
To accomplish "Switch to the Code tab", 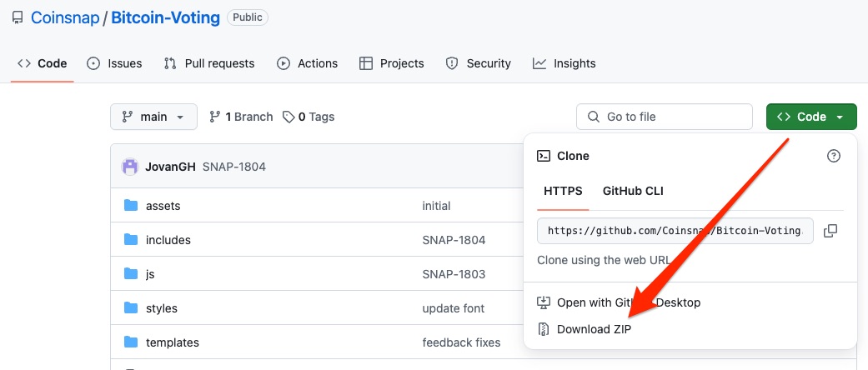I will (x=42, y=63).
